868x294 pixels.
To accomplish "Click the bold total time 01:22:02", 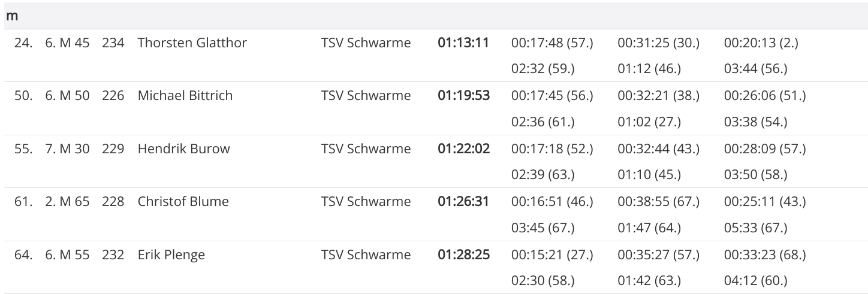I will pyautogui.click(x=463, y=148).
